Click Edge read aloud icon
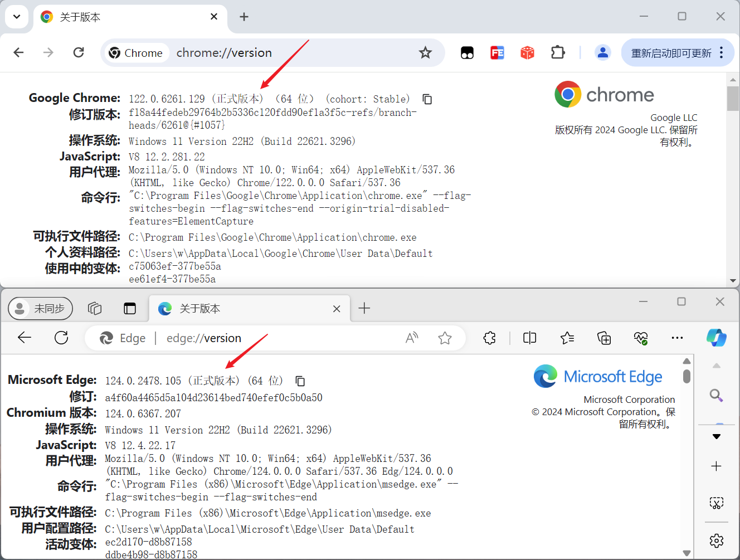 point(412,338)
